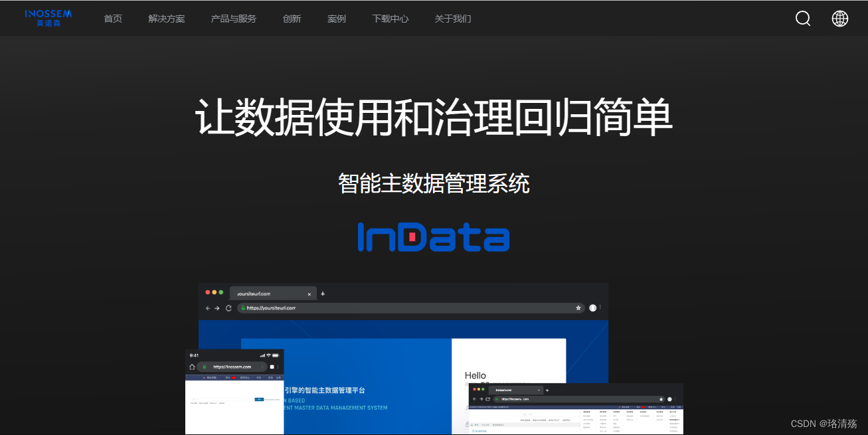Click the tab-count square in phone mockup
This screenshot has height=435, width=868.
pos(272,367)
